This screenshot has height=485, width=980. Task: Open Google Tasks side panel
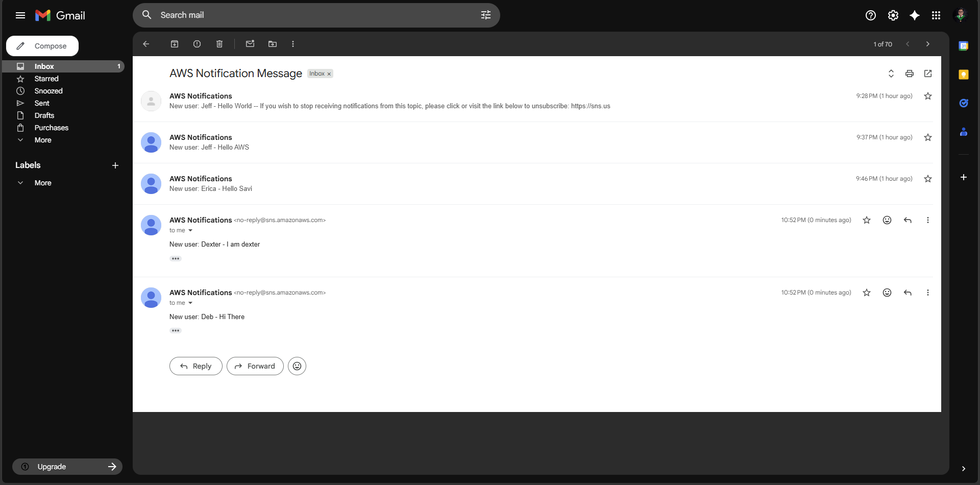pyautogui.click(x=964, y=103)
